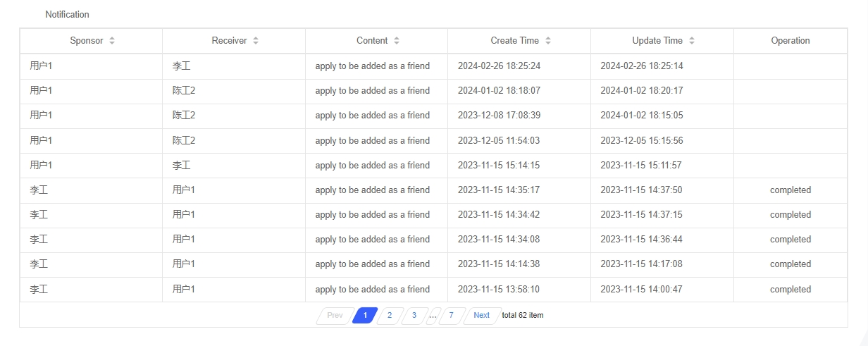This screenshot has height=346, width=868.
Task: Click receiver 李工 in 2024-02-26 row
Action: (x=181, y=66)
